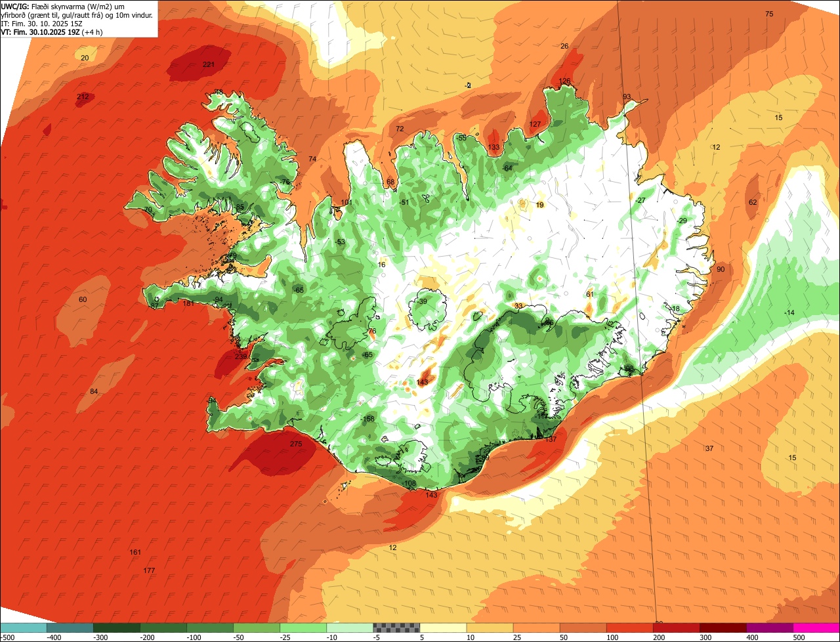Click the checkered legend swatch between -5 and 5

click(x=396, y=628)
